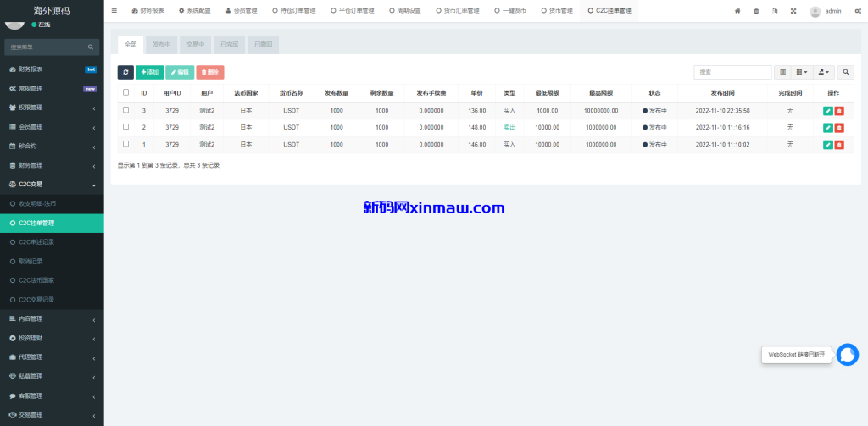Click the green 添加 button

click(150, 73)
